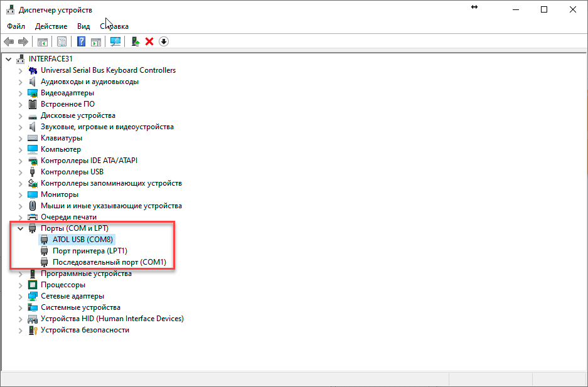Screen dimensions: 588x387
Task: Expand the Сетевые адаптеры chevron
Action: (21, 297)
